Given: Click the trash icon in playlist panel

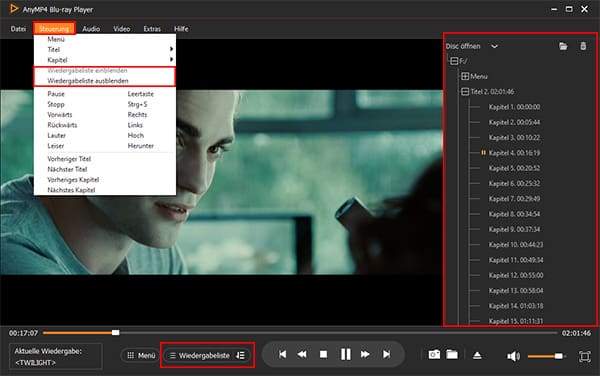Looking at the screenshot, I should (x=583, y=46).
